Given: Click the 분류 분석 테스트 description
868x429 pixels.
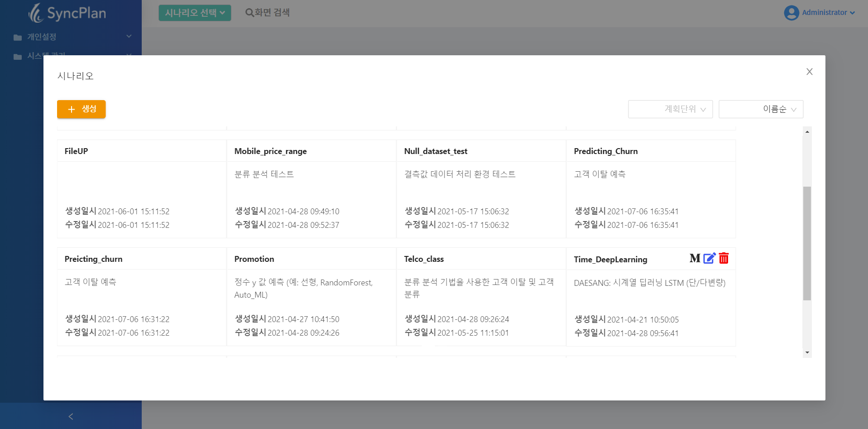Looking at the screenshot, I should click(264, 174).
